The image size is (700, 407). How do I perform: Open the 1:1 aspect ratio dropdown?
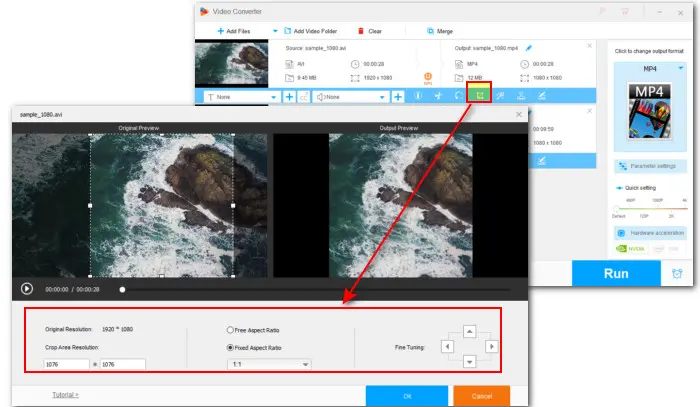click(270, 365)
